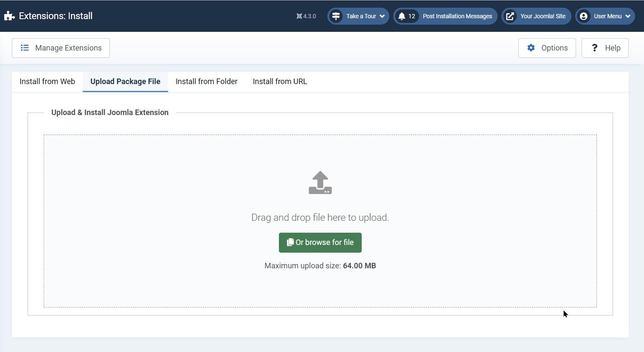Click the large upload tray icon
Image resolution: width=644 pixels, height=352 pixels.
click(320, 183)
